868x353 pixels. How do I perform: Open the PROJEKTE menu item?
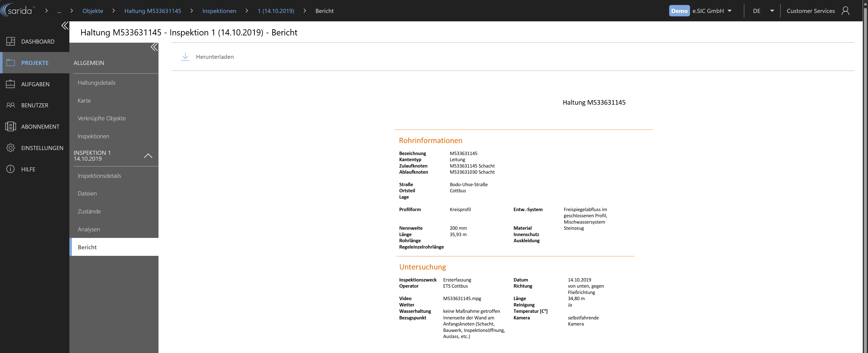tap(35, 62)
